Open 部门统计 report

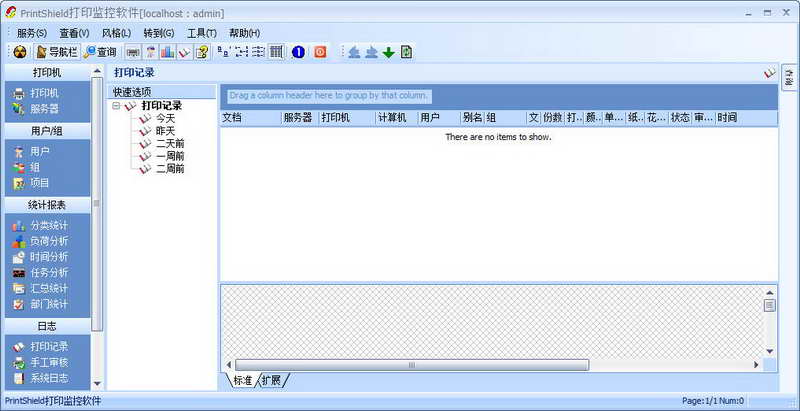40,304
